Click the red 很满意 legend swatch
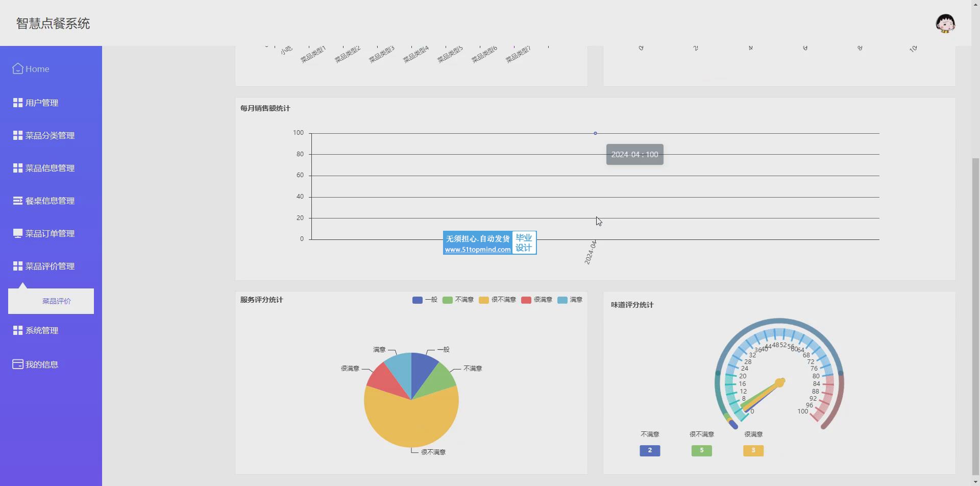 (x=526, y=300)
